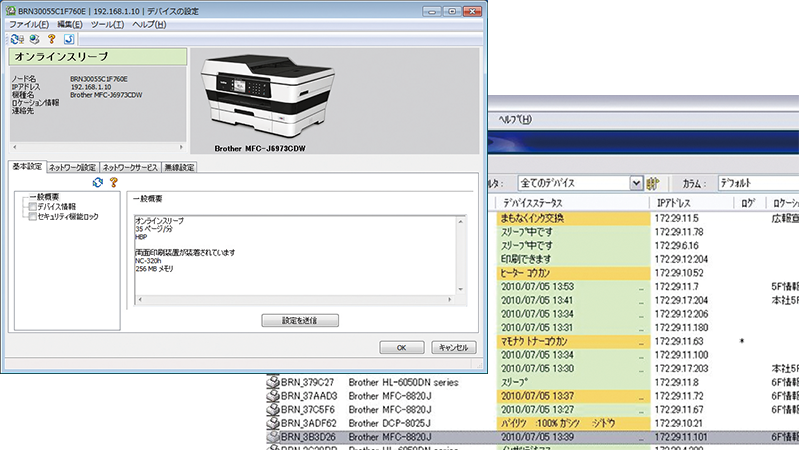Click left scroll arrow of summary text box
The height and width of the screenshot is (450, 799).
point(140,300)
